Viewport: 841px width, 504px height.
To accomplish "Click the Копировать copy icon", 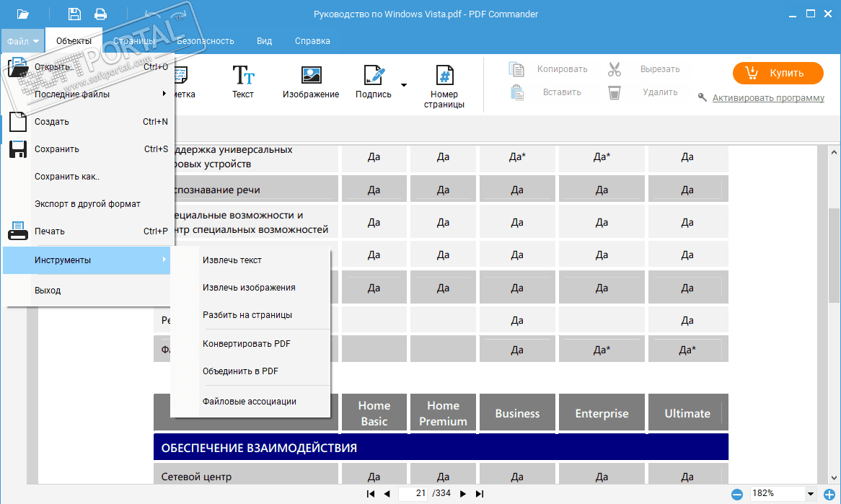I will click(x=516, y=69).
